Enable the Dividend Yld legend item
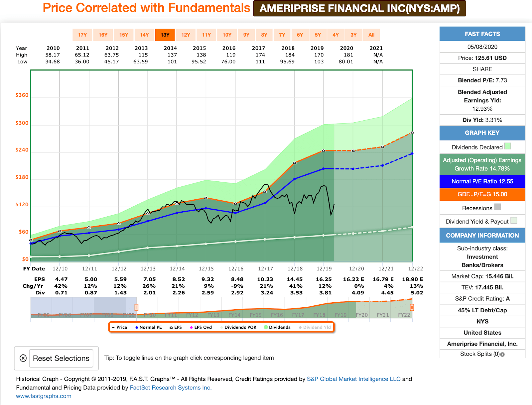This screenshot has width=532, height=405. (315, 327)
